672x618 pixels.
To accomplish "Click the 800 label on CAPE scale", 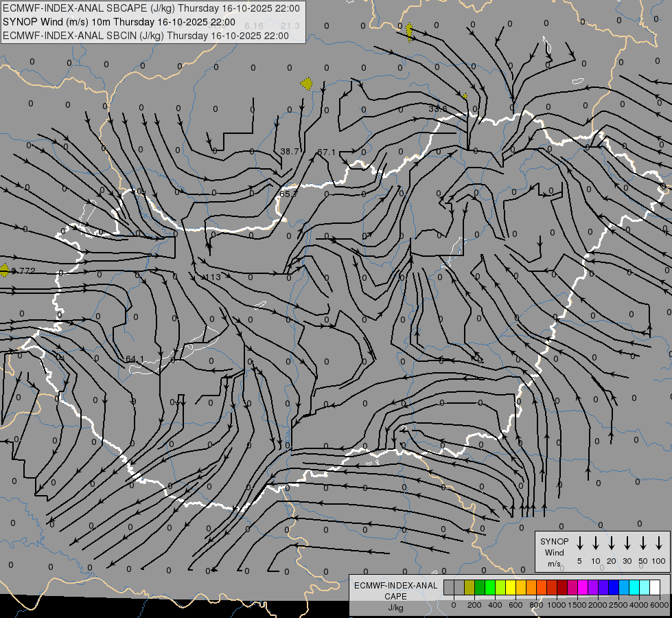I will coord(536,605).
